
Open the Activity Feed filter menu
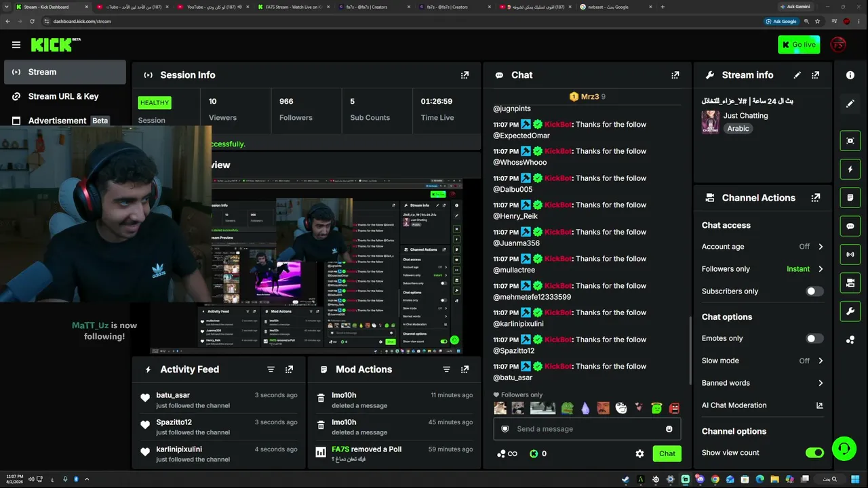pyautogui.click(x=271, y=369)
